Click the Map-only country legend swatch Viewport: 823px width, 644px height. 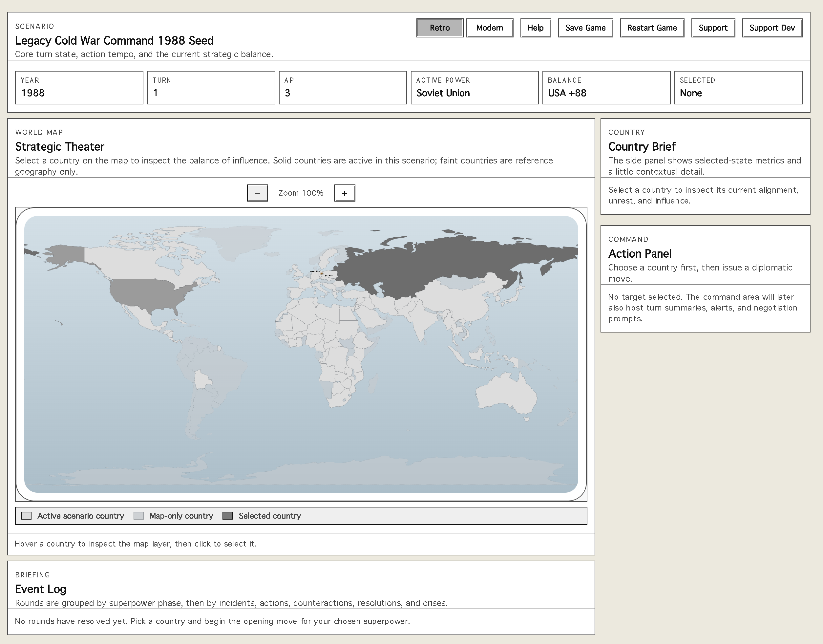(x=139, y=516)
